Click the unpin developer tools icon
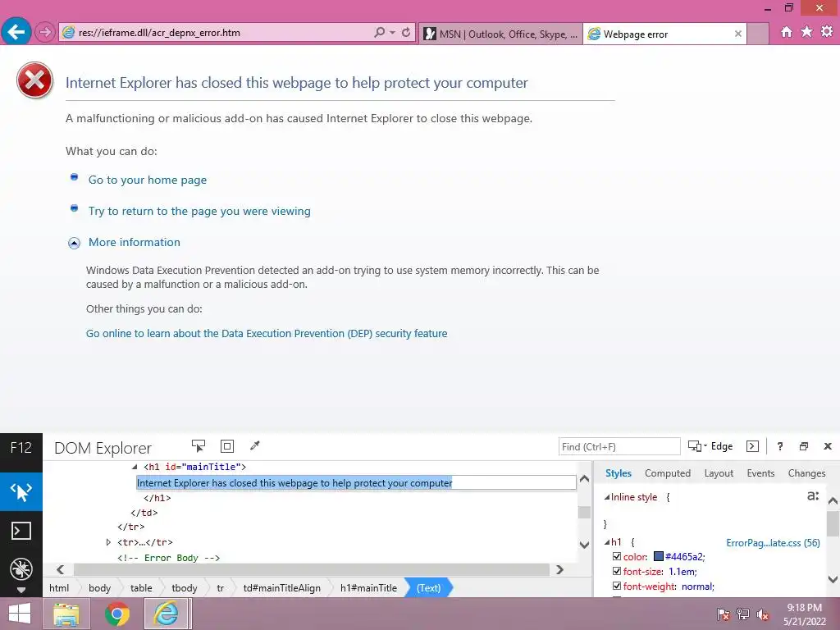840x630 pixels. pos(804,446)
